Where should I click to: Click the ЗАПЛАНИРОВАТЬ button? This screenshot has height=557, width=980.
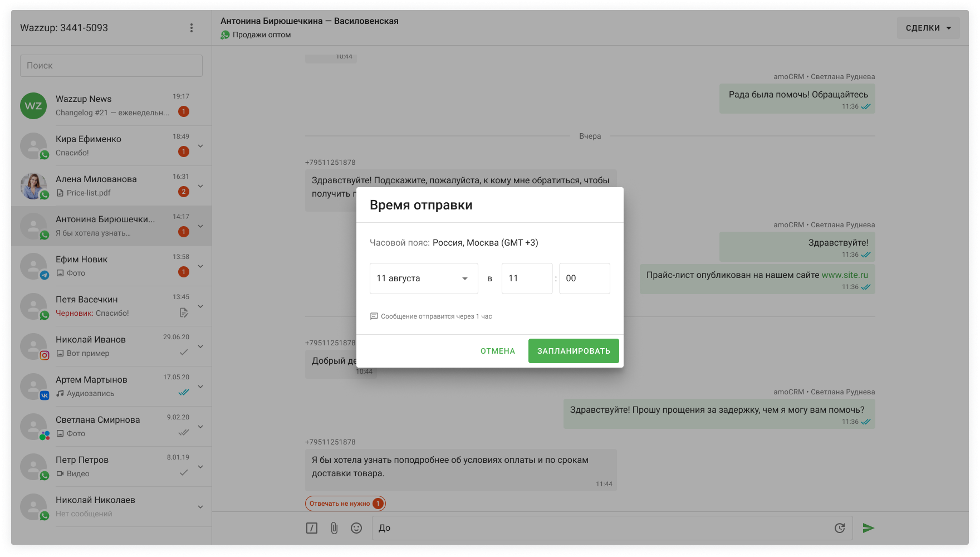point(574,351)
